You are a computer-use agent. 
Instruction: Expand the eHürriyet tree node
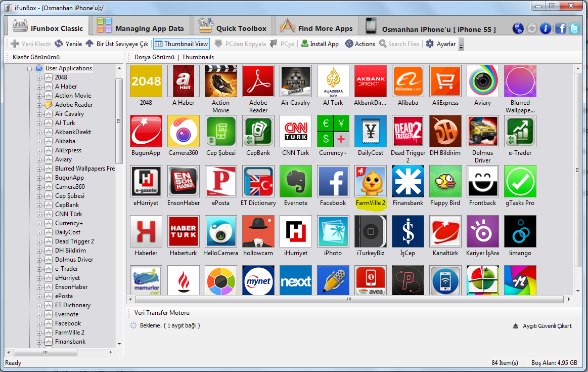coord(39,278)
